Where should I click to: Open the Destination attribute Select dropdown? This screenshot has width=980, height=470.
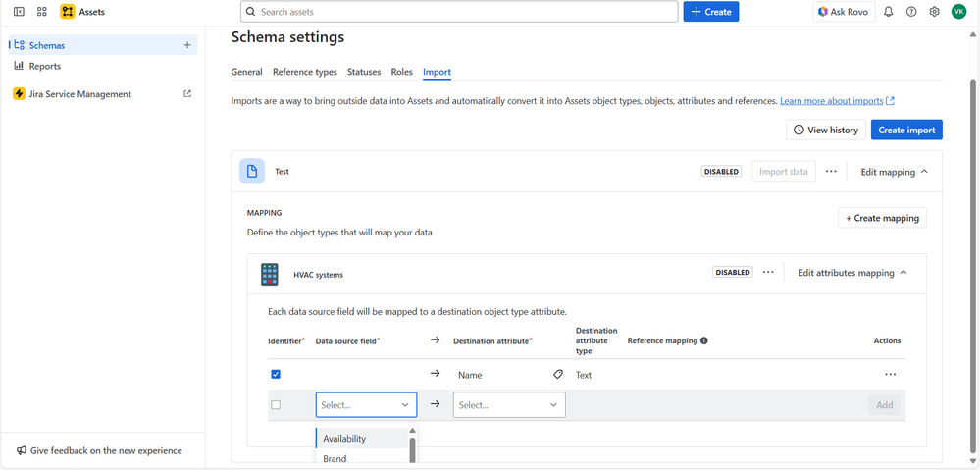pyautogui.click(x=508, y=405)
